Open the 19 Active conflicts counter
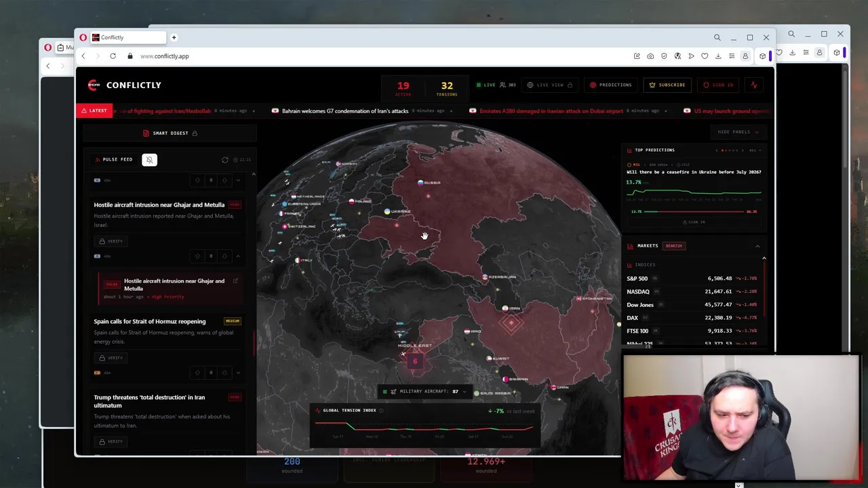868x488 pixels. tap(403, 88)
